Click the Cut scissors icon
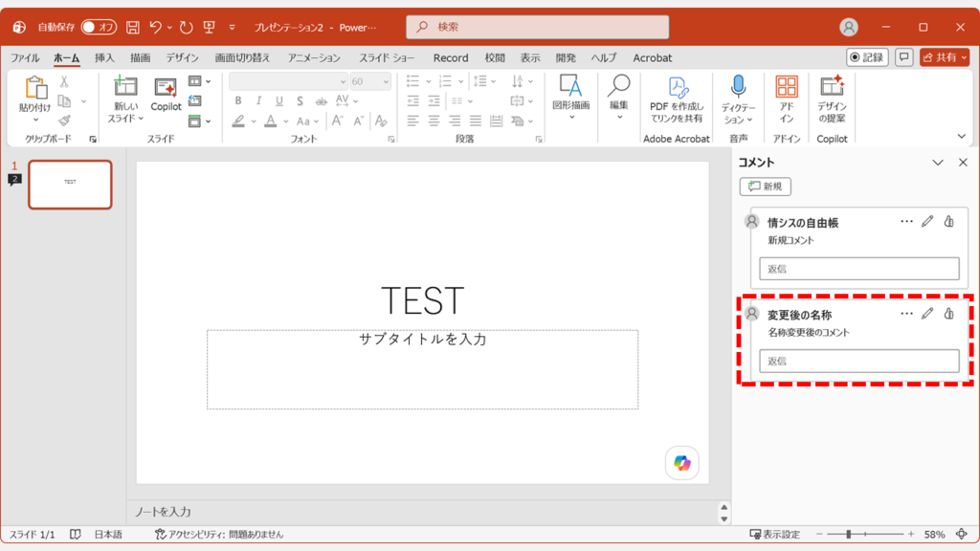 (64, 81)
